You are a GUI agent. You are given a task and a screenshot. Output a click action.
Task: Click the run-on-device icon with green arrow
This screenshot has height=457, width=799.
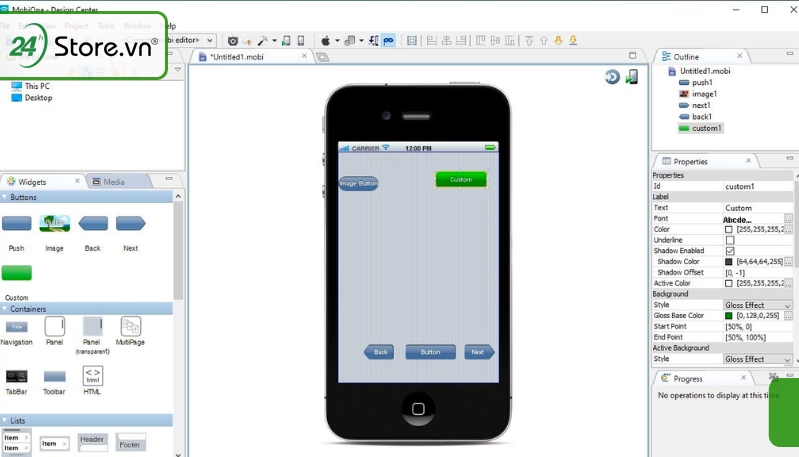tap(286, 41)
